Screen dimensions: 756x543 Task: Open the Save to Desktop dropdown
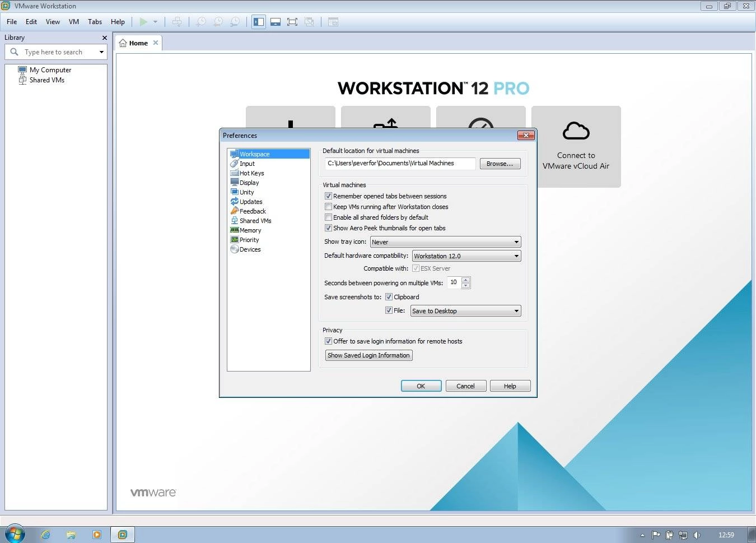466,311
